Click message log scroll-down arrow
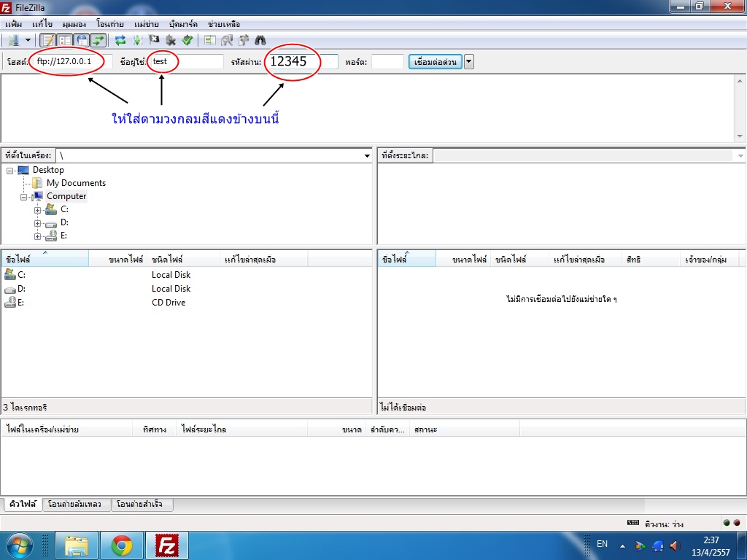Image resolution: width=747 pixels, height=560 pixels. [x=740, y=136]
